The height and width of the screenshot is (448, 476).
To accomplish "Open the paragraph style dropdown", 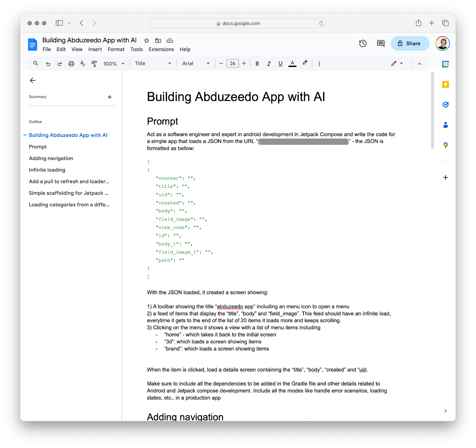I will (153, 63).
